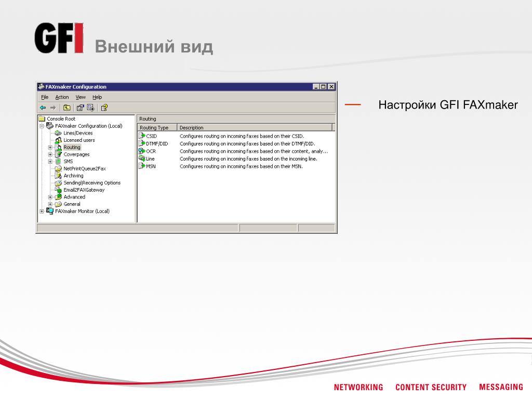This screenshot has height=399, width=532.
Task: Select Archiving in the tree
Action: 73,176
